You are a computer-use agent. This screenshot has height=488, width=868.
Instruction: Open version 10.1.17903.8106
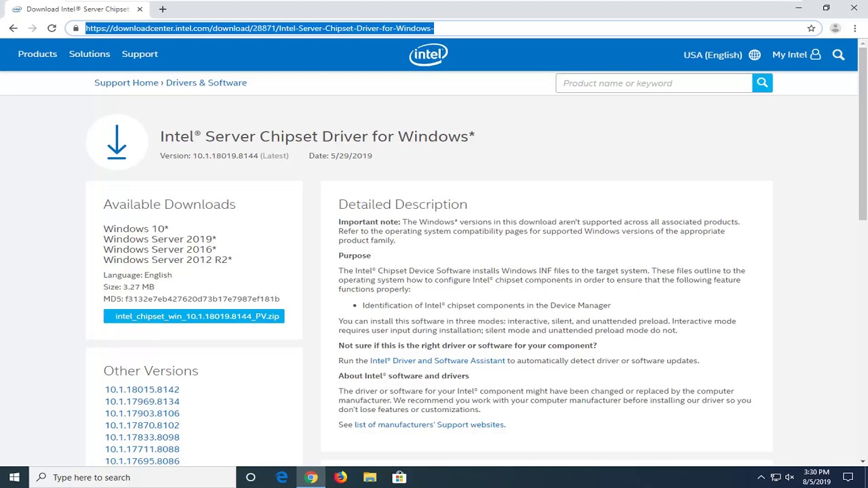click(x=142, y=413)
